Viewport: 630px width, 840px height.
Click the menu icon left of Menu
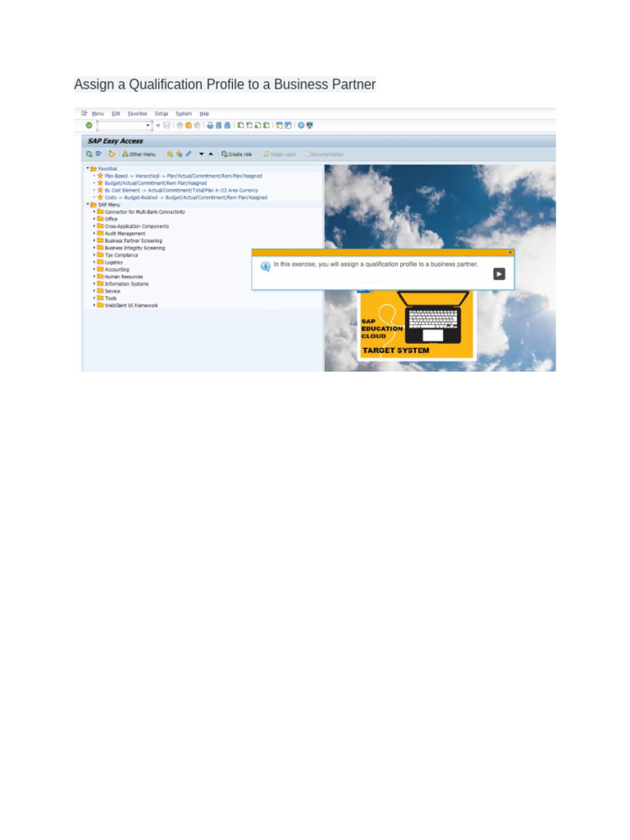[x=84, y=113]
